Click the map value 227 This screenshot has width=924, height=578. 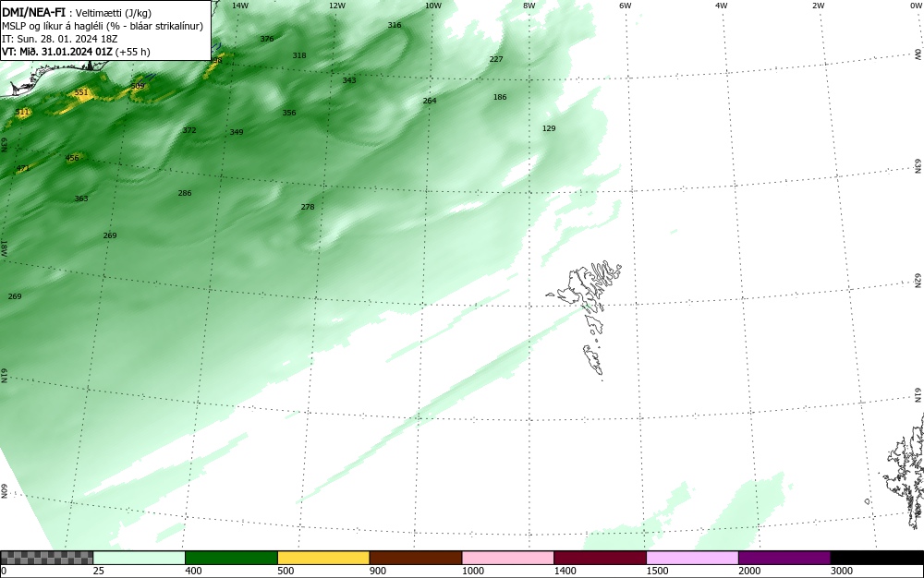496,59
